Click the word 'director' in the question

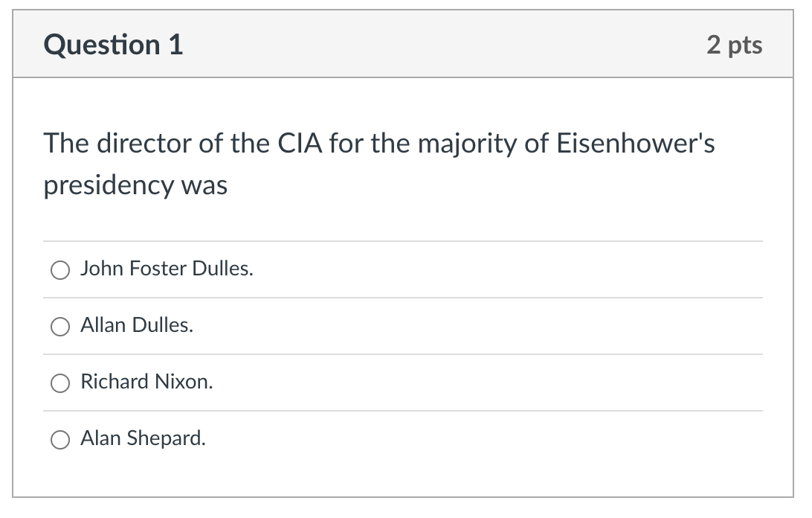click(144, 144)
